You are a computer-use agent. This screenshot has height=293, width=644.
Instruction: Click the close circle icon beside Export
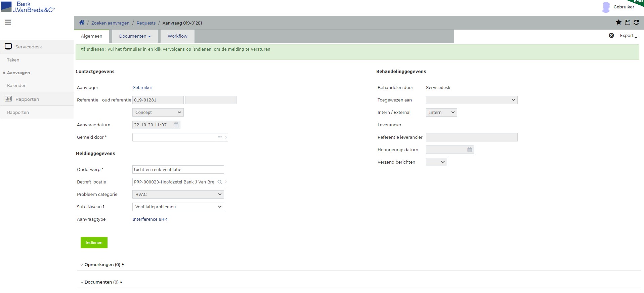(x=611, y=36)
